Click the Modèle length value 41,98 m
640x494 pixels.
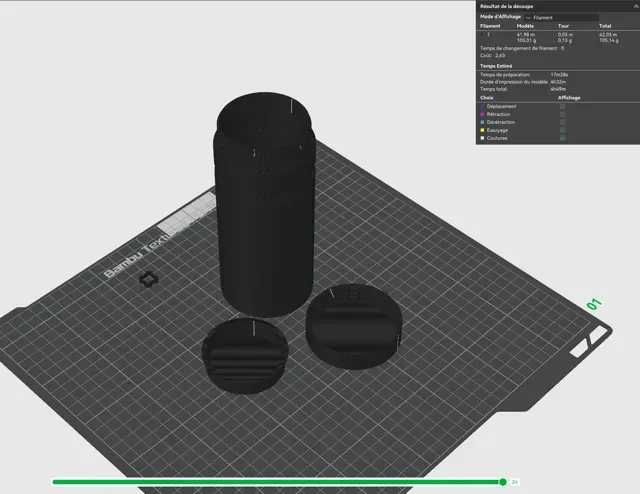click(x=526, y=35)
